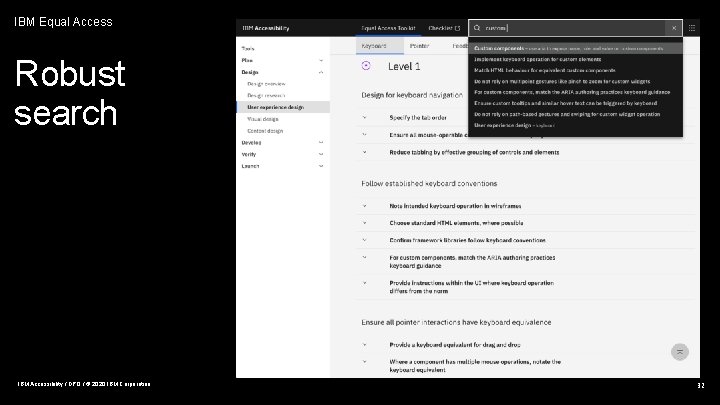Viewport: 720px width, 405px height.
Task: Switch to the Keyboard tab
Action: pyautogui.click(x=379, y=46)
